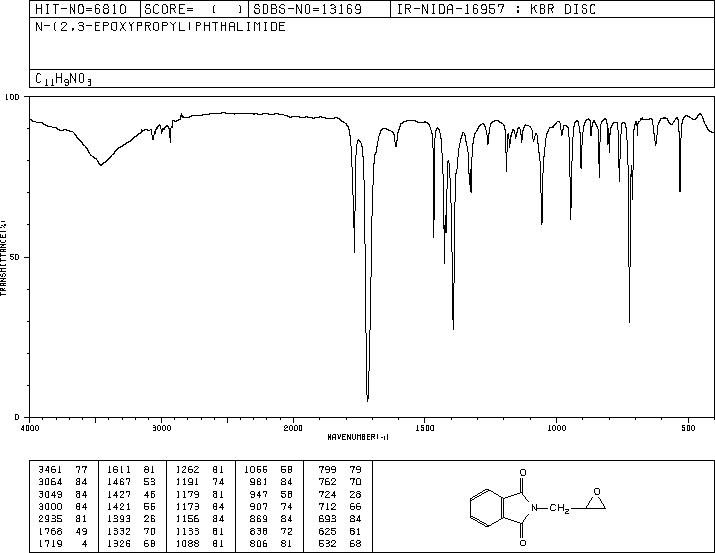
Task: Click the 1500 wavenumber axis label
Action: [x=425, y=428]
